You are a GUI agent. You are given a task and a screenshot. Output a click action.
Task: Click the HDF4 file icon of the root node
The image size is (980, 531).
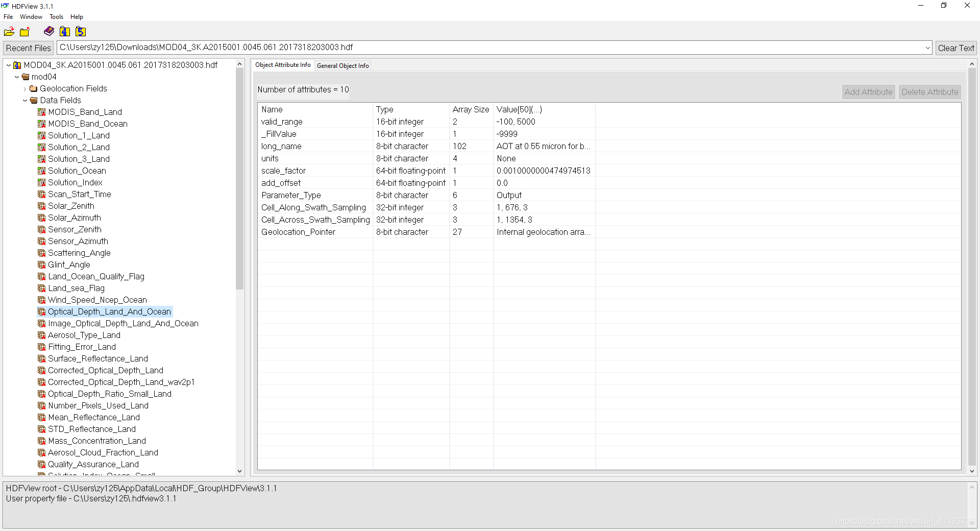click(x=17, y=65)
